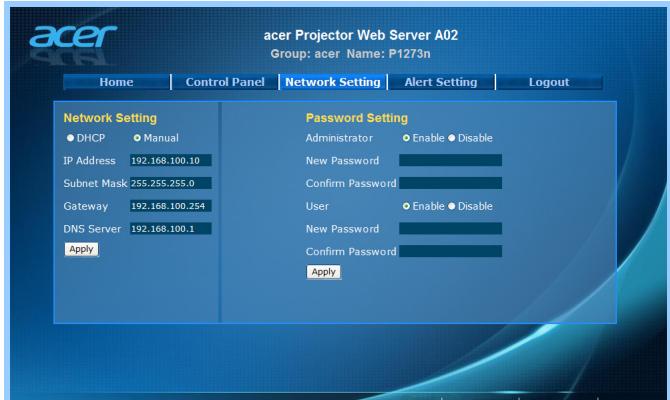Open the Alert Setting tab
This screenshot has height=400, width=670.
[x=441, y=82]
